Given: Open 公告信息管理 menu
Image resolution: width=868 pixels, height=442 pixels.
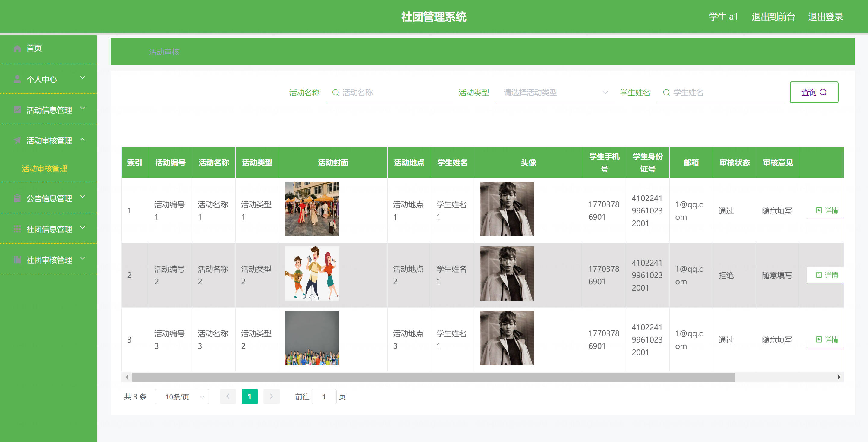Looking at the screenshot, I should click(x=48, y=198).
